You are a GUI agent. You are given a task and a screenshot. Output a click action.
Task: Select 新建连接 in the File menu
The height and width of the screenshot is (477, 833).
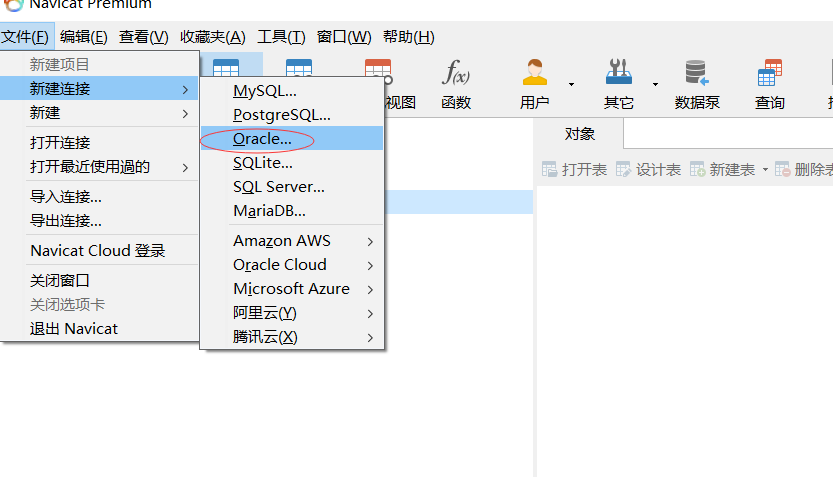point(100,88)
